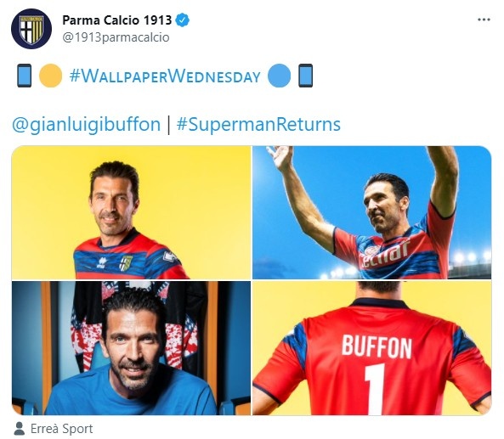504x439 pixels.
Task: Click the Parma crest on the jersey
Action: pos(126,263)
